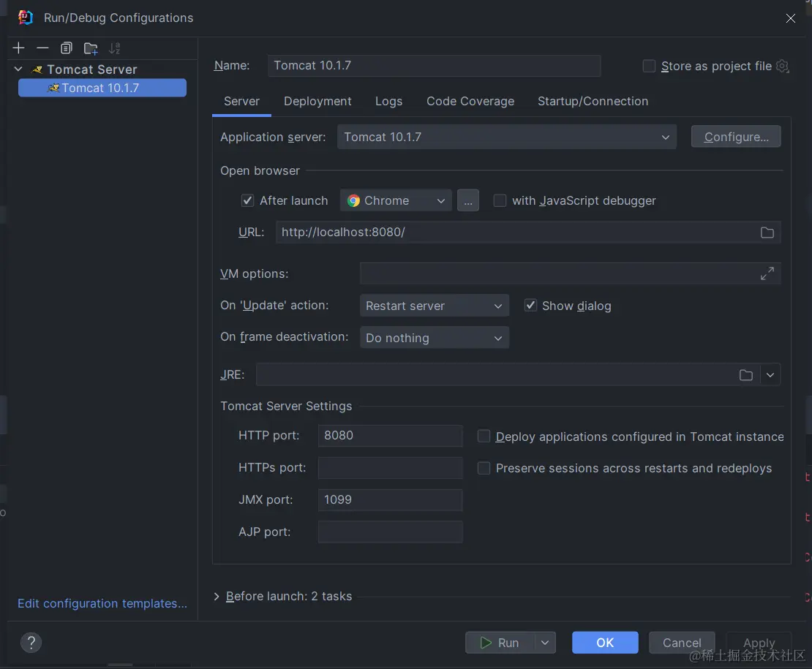
Task: Open Store as project file gear settings
Action: point(783,67)
